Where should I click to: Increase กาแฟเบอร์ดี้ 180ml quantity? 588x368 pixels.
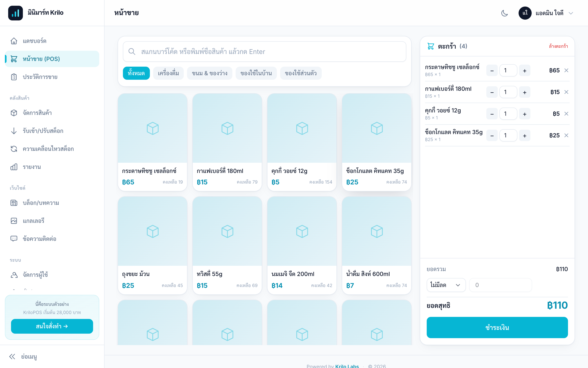(x=525, y=92)
